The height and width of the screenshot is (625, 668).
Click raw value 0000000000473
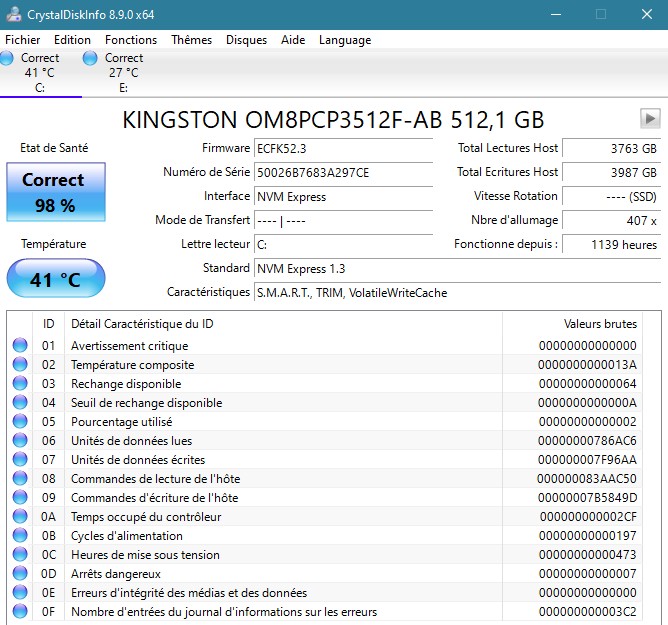click(x=587, y=555)
